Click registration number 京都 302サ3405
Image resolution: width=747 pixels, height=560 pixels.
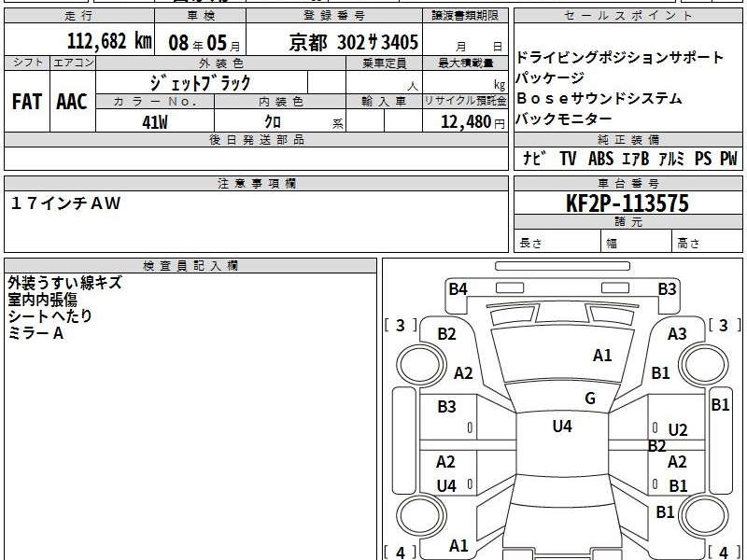(x=354, y=42)
